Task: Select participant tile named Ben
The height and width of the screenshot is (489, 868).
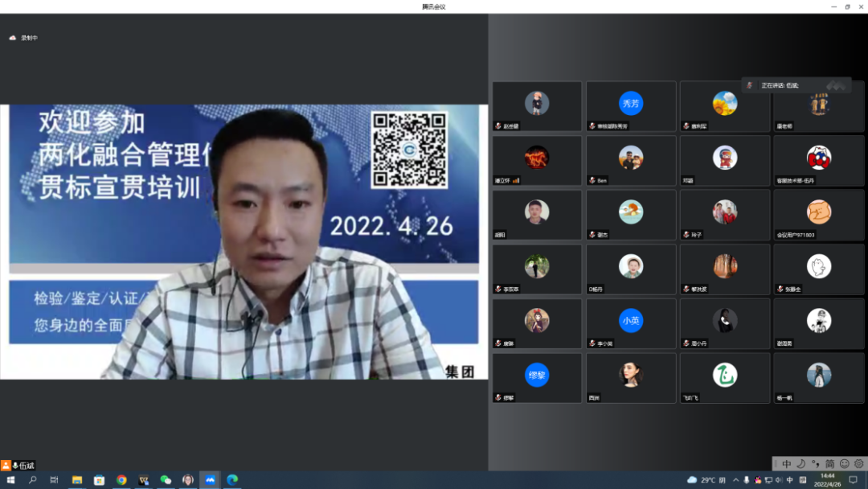Action: [x=631, y=161]
